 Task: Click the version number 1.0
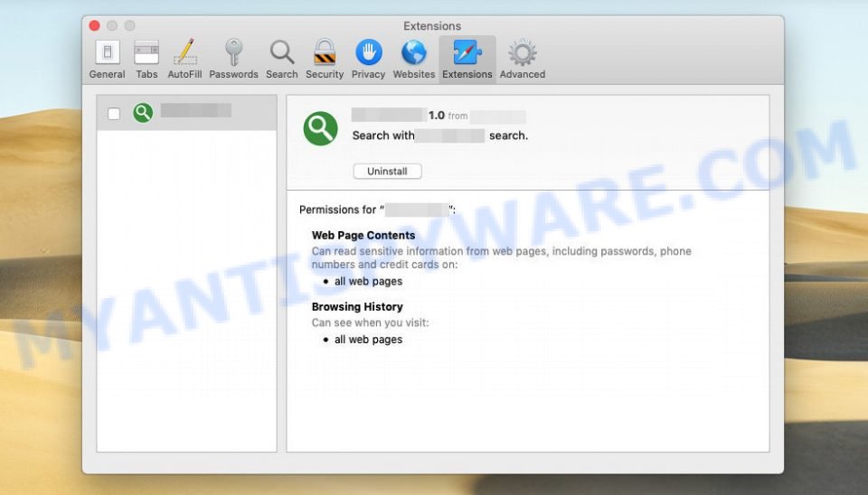[x=436, y=115]
